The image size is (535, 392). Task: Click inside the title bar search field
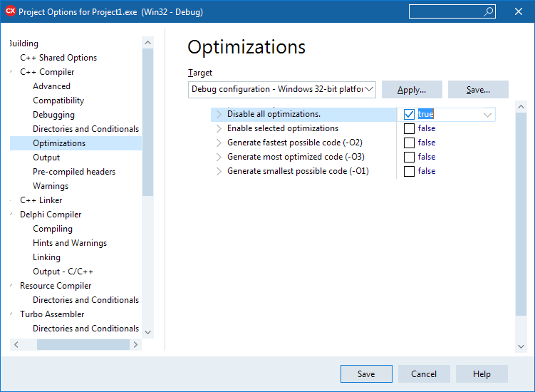446,11
